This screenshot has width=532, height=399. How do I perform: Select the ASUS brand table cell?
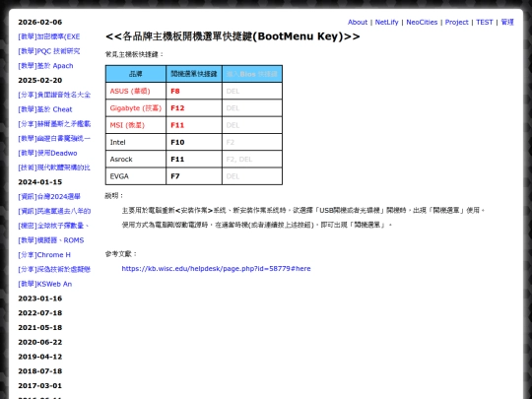click(136, 92)
